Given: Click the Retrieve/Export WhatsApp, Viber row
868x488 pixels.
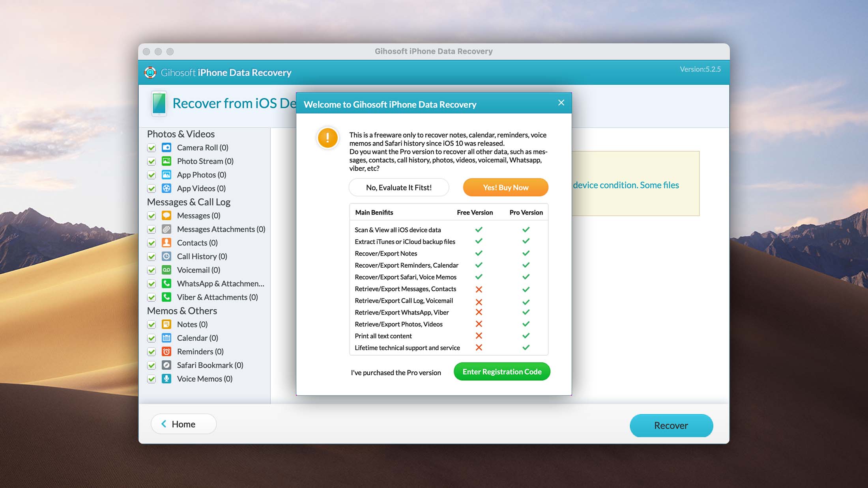Looking at the screenshot, I should [449, 313].
